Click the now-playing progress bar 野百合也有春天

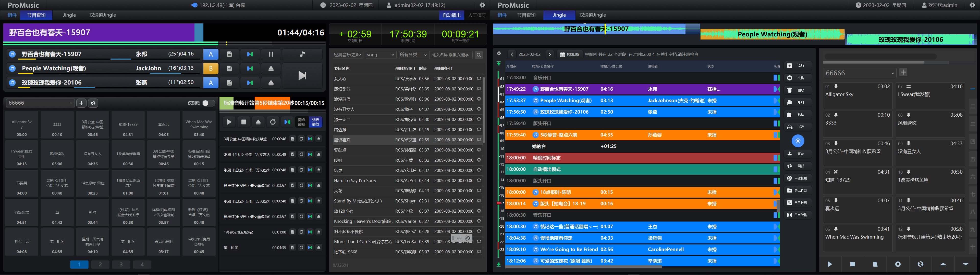tap(103, 33)
